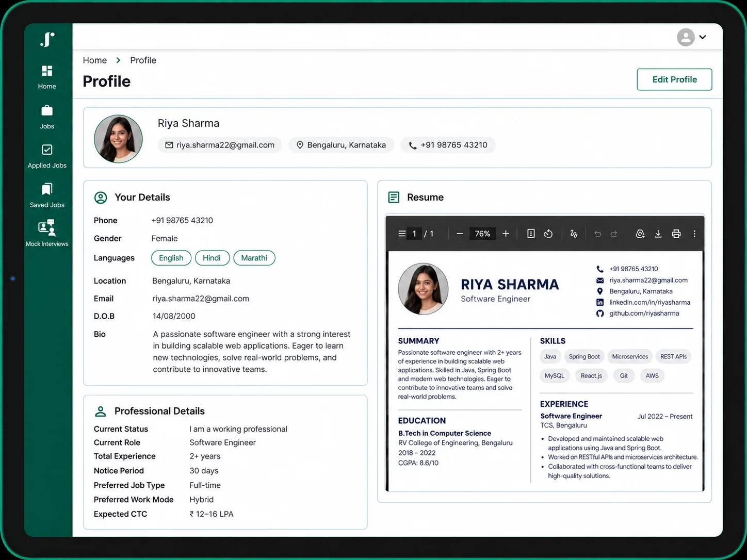The height and width of the screenshot is (560, 747).
Task: Click the undo arrow in resume toolbar
Action: 597,234
